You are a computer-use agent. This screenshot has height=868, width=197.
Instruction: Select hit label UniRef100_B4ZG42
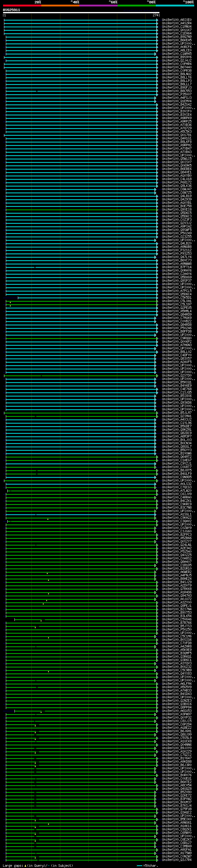(177, 104)
